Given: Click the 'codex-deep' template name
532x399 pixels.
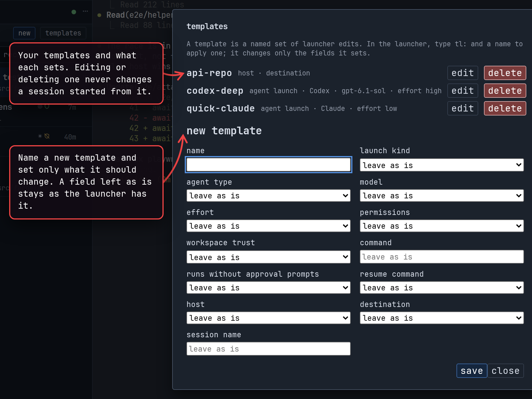Looking at the screenshot, I should coord(215,91).
